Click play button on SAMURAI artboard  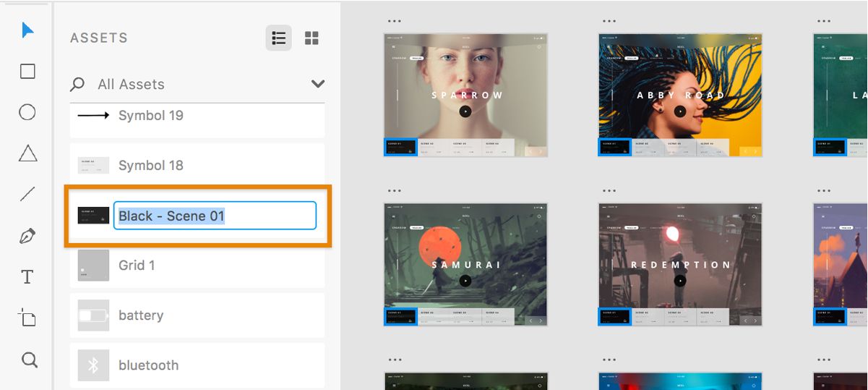[465, 281]
